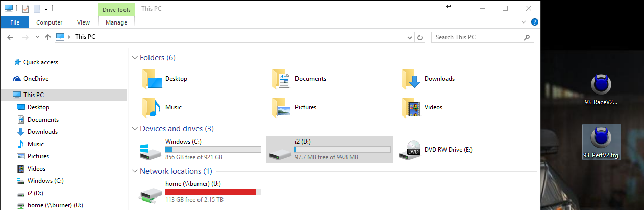Image resolution: width=644 pixels, height=210 pixels.
Task: Click the Drive Tools contextual tab header
Action: (116, 9)
